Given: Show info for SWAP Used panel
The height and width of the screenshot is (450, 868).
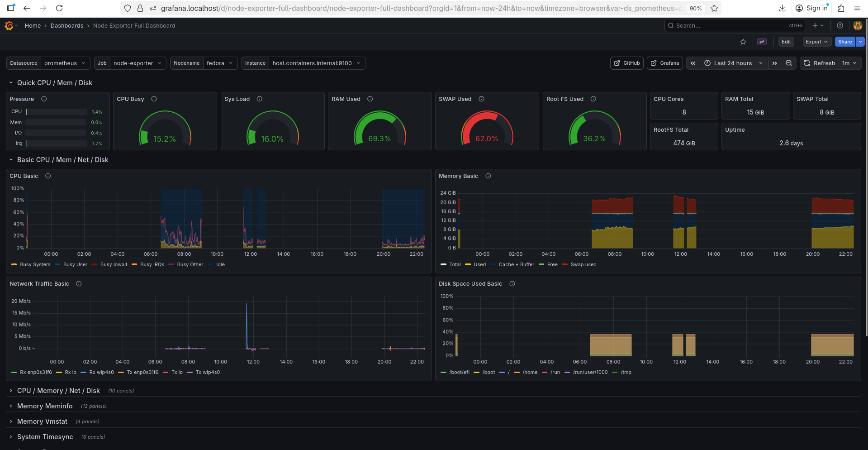Looking at the screenshot, I should click(481, 99).
